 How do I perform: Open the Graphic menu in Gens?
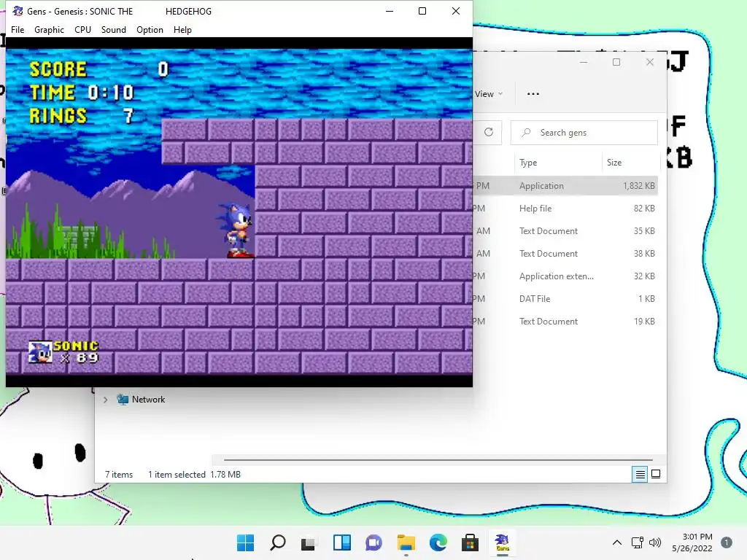click(49, 29)
